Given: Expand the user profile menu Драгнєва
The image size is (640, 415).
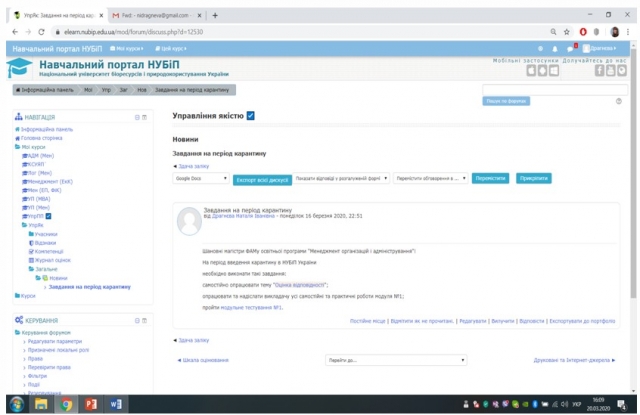Looking at the screenshot, I should point(599,49).
